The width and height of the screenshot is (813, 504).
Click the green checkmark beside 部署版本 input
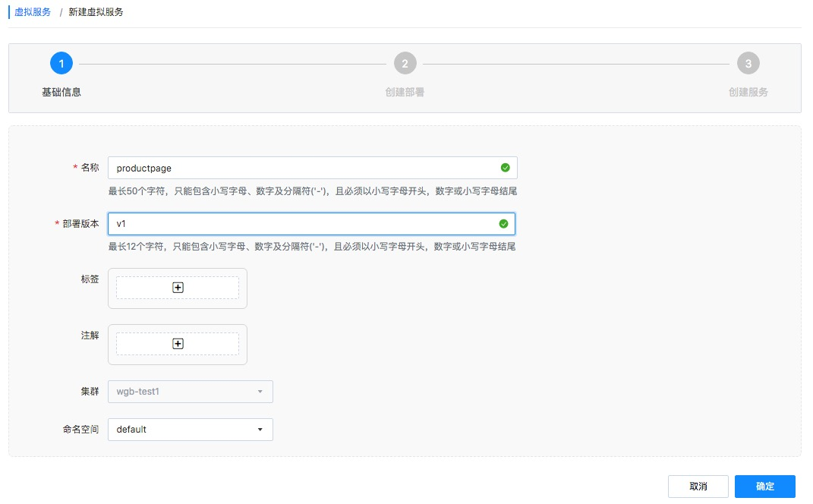[x=503, y=224]
